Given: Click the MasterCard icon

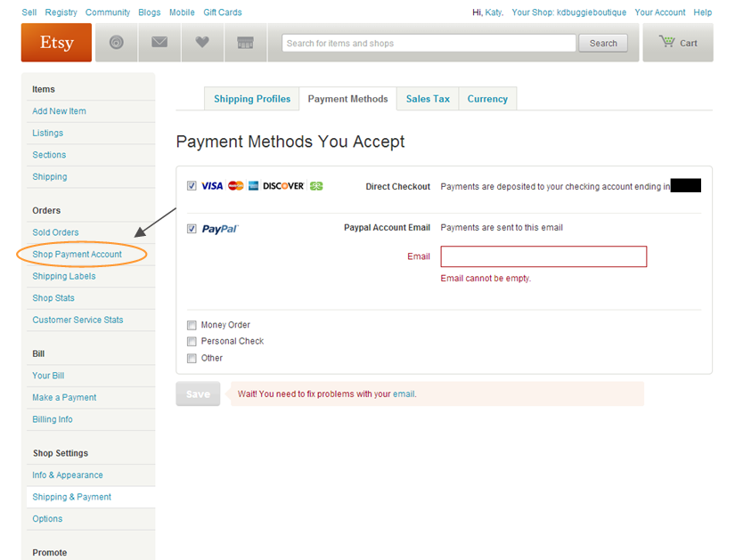Looking at the screenshot, I should coord(234,186).
